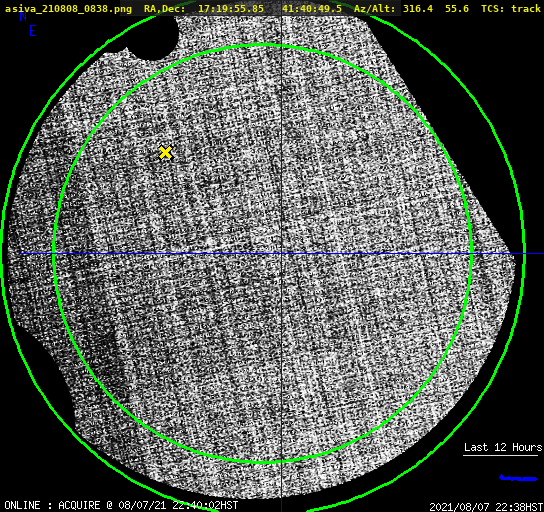Click the black circular mask at top-left of sky image
This screenshot has height=512, width=544.
pos(155,38)
